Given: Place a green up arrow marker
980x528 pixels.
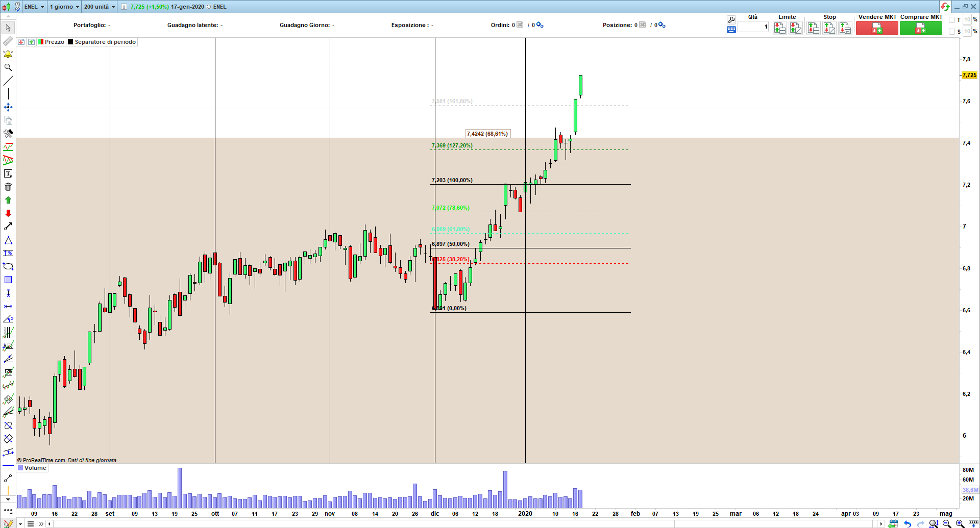Looking at the screenshot, I should (x=8, y=200).
